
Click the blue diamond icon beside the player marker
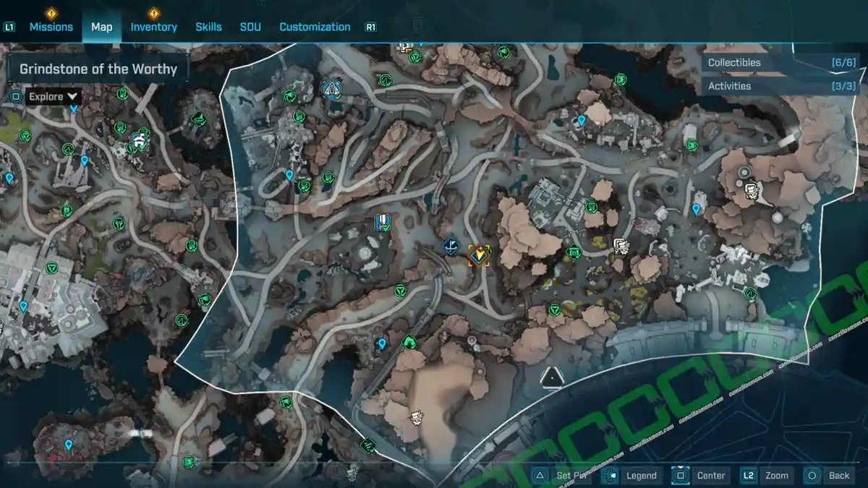[x=451, y=247]
